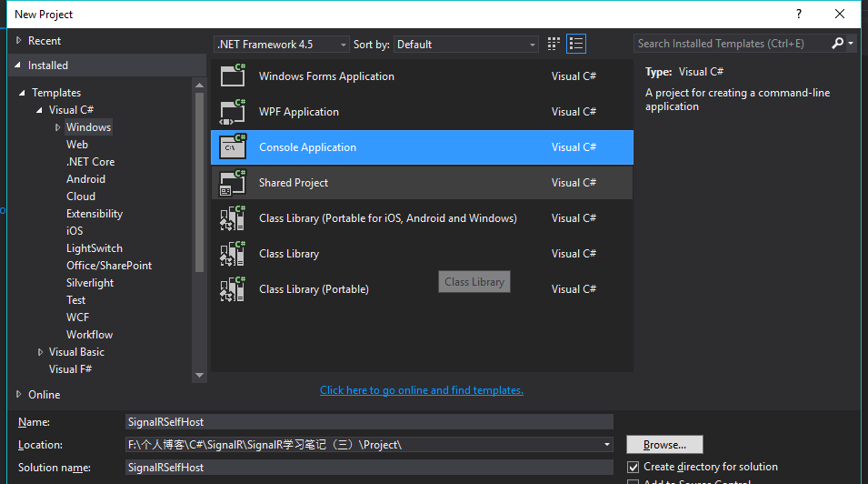The width and height of the screenshot is (868, 484).
Task: Select the Cloud template category
Action: pyautogui.click(x=81, y=197)
